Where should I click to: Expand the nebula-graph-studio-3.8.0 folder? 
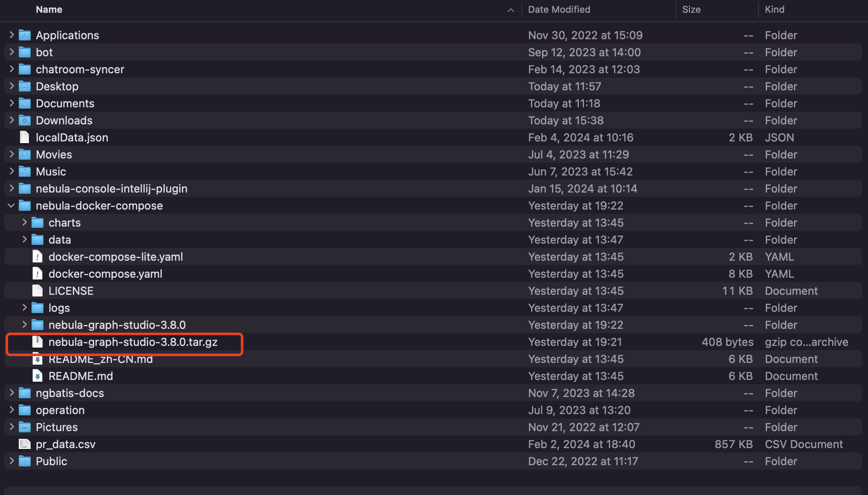click(x=24, y=325)
